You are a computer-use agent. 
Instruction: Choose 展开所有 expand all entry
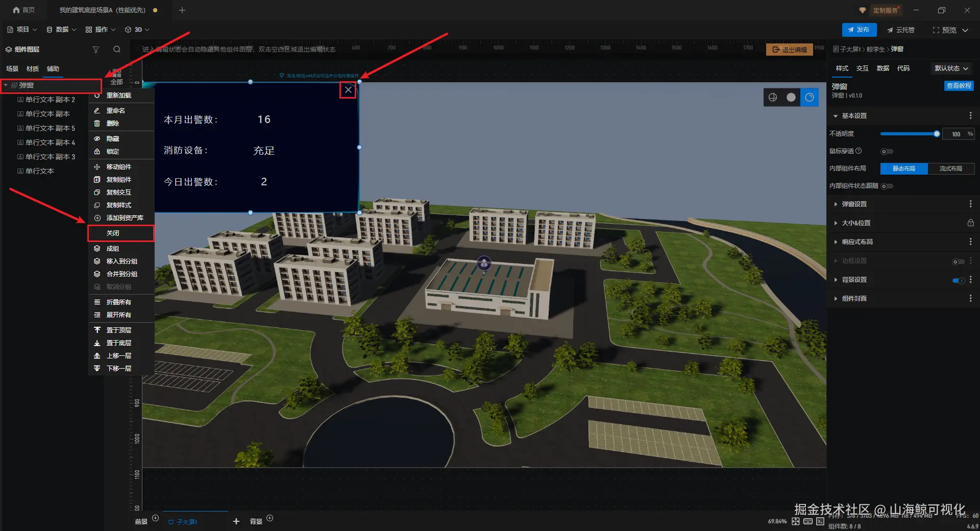coord(121,315)
